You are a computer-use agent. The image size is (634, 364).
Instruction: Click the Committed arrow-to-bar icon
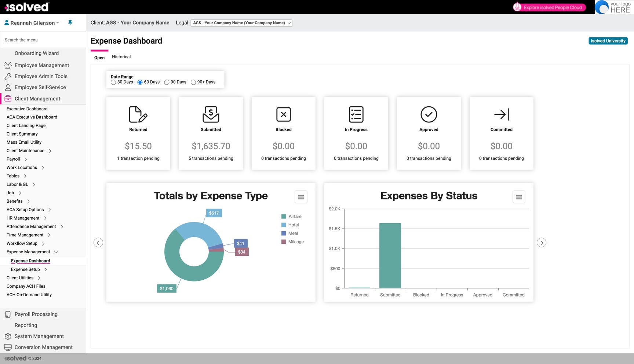point(502,114)
